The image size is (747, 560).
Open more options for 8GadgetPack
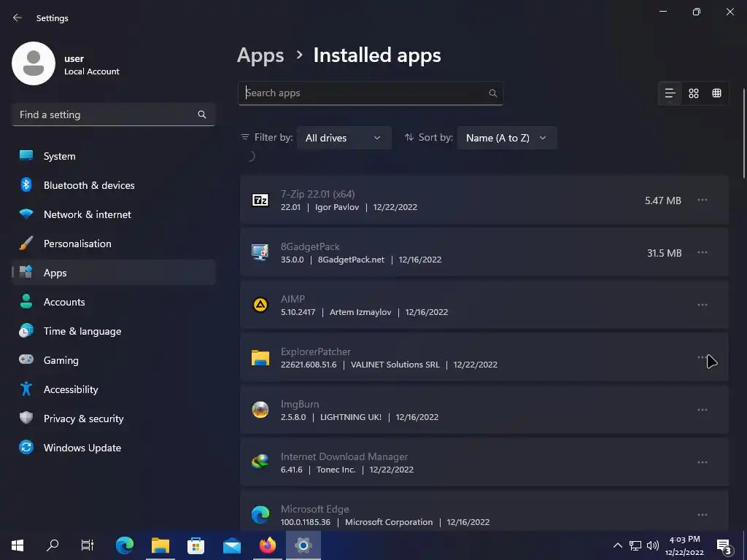[703, 252]
